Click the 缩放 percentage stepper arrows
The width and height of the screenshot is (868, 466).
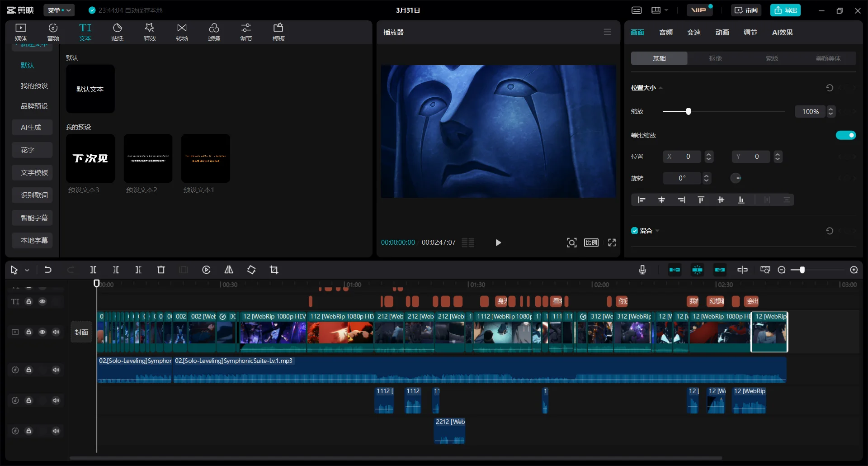click(x=831, y=111)
